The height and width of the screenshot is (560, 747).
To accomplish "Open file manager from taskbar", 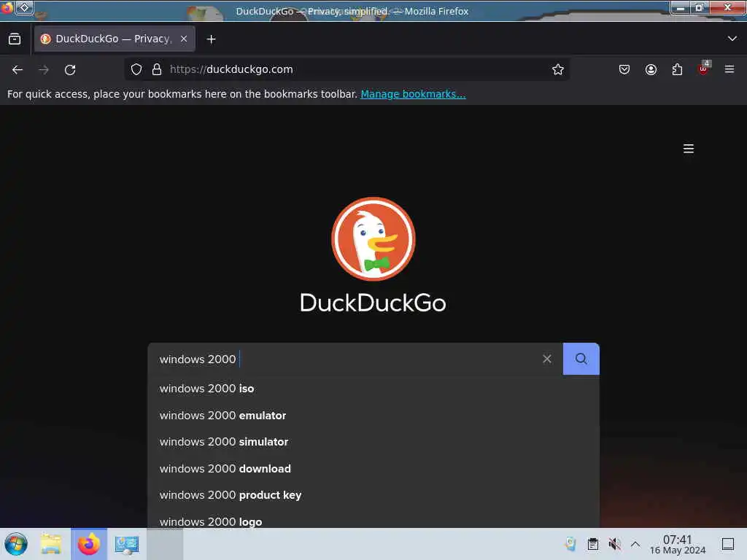I will pyautogui.click(x=51, y=544).
